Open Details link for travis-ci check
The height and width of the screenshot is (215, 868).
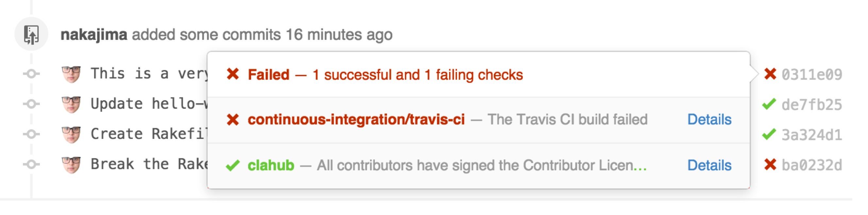pos(709,120)
